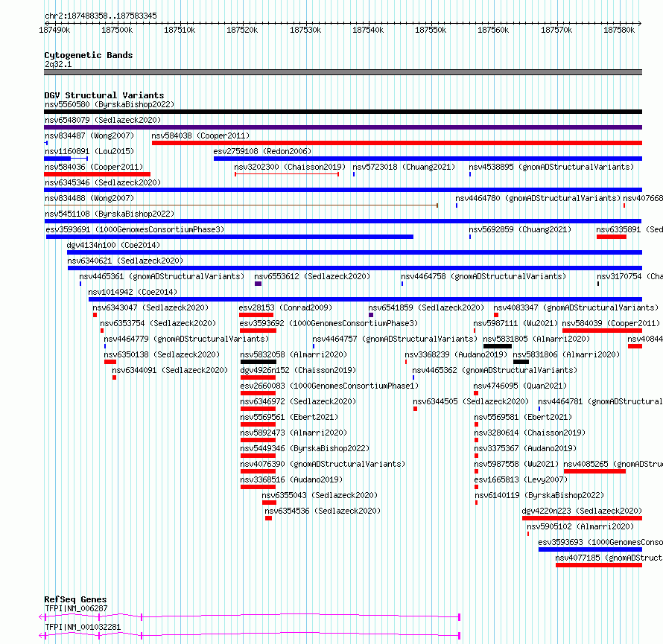663x644 pixels.
Task: Open nsv6344091 (Sedlazeck2020) label
Action: pos(170,370)
